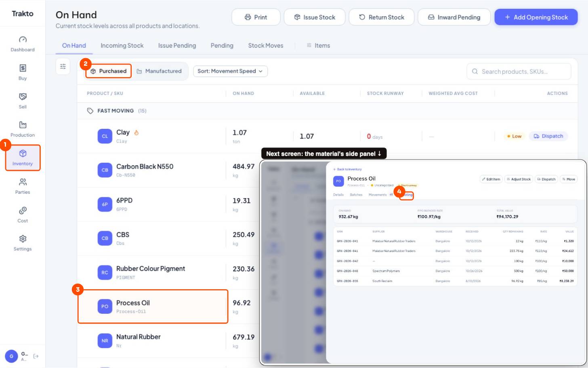The image size is (588, 368).
Task: Click Add Opening Stock
Action: pos(536,17)
